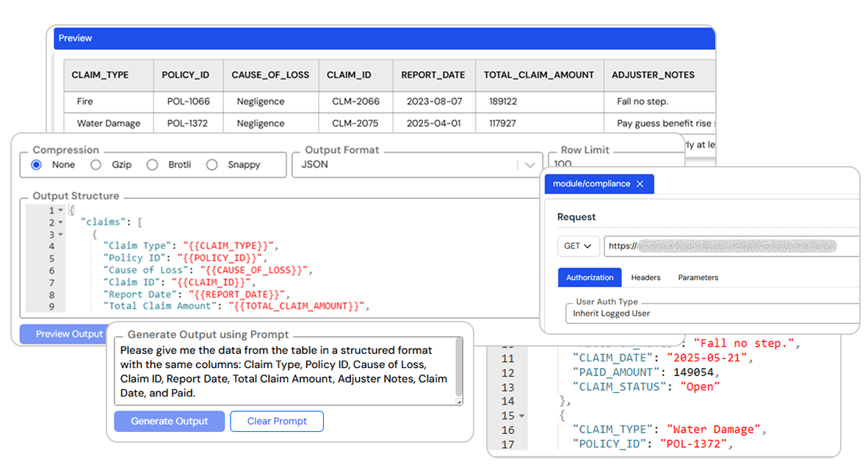Expand the User Auth Type selector
The image size is (868, 473).
(x=712, y=314)
